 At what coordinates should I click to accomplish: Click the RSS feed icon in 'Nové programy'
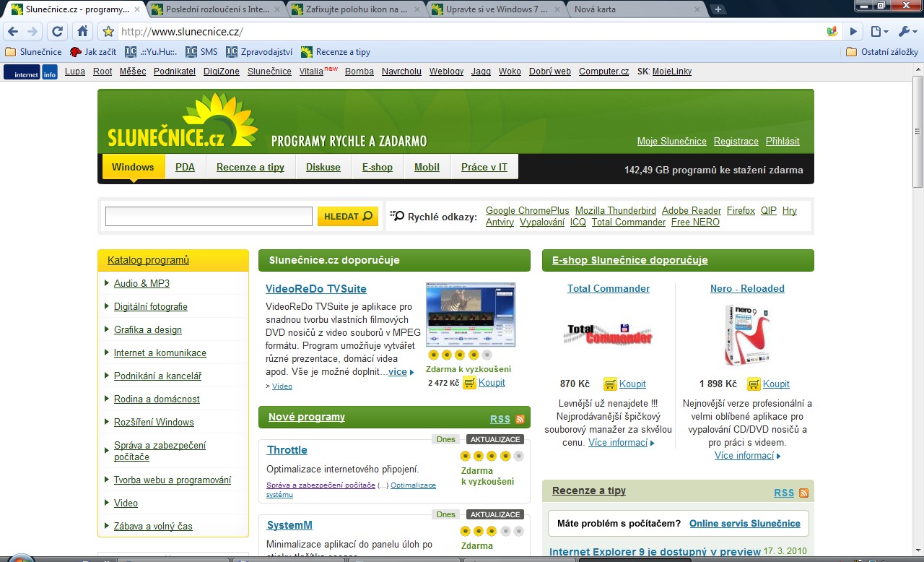[x=520, y=419]
